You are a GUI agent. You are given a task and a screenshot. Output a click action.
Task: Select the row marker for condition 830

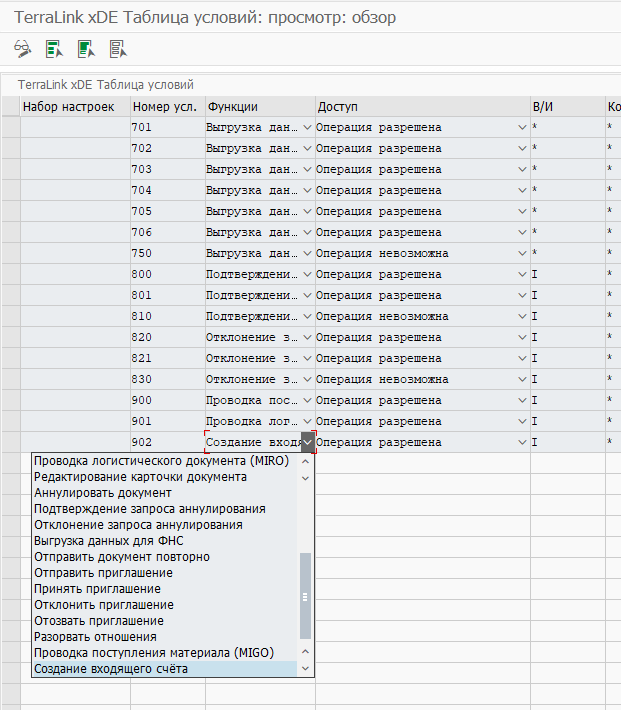coord(10,379)
